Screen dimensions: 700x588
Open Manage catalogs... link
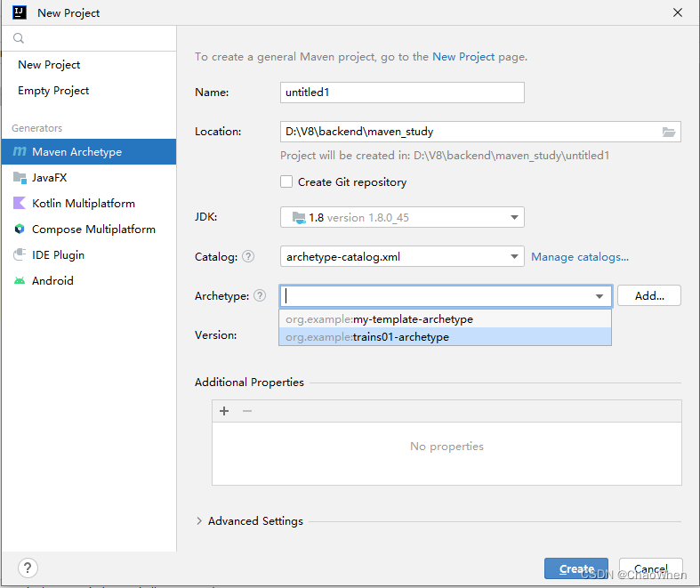(x=580, y=257)
